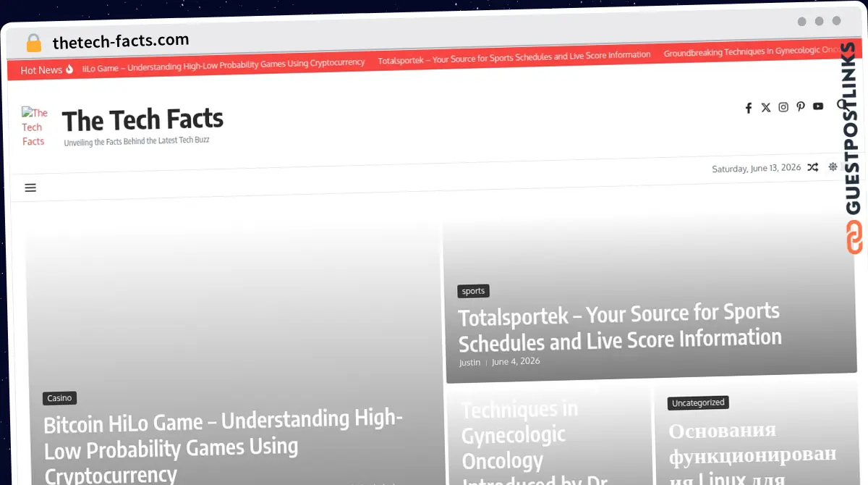Click author name Justin

tap(469, 362)
